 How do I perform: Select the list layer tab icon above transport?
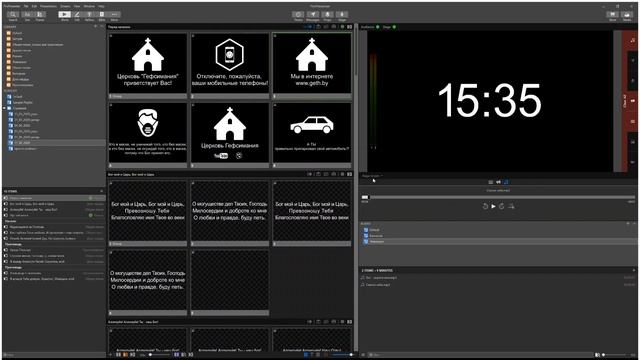click(x=491, y=182)
